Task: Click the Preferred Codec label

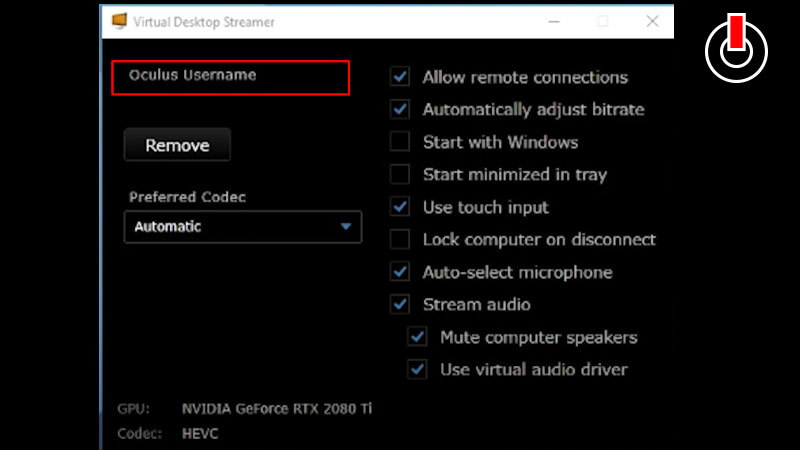Action: click(187, 197)
